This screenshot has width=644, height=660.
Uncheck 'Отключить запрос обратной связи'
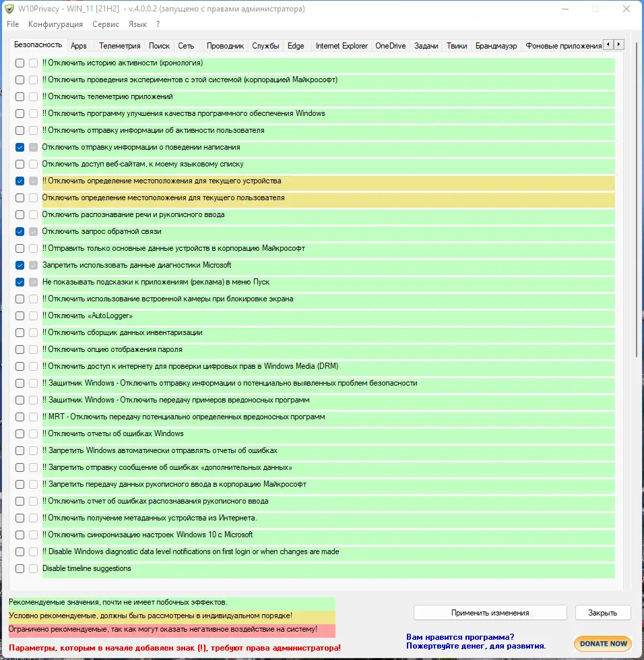[19, 231]
